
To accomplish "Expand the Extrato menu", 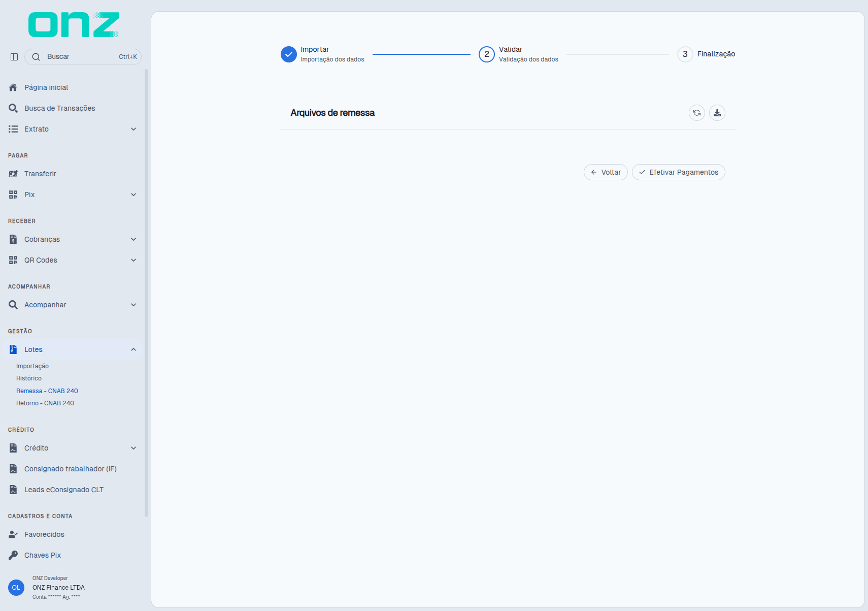I will 73,129.
